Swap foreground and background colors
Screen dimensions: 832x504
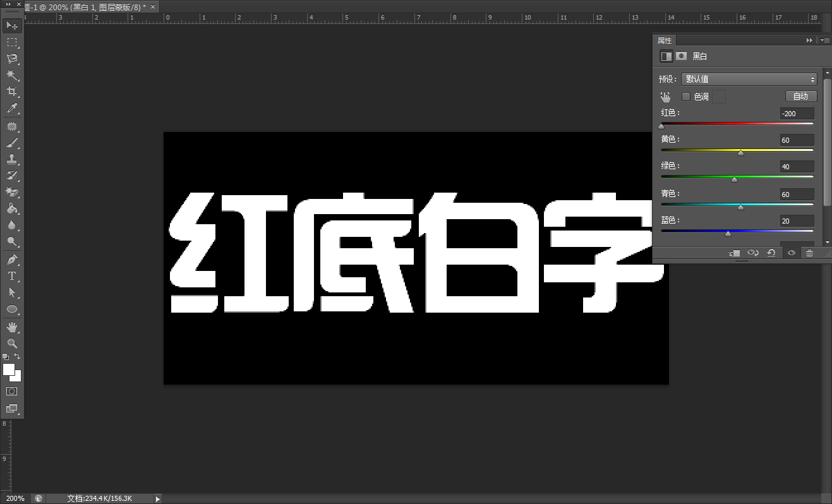[x=18, y=357]
